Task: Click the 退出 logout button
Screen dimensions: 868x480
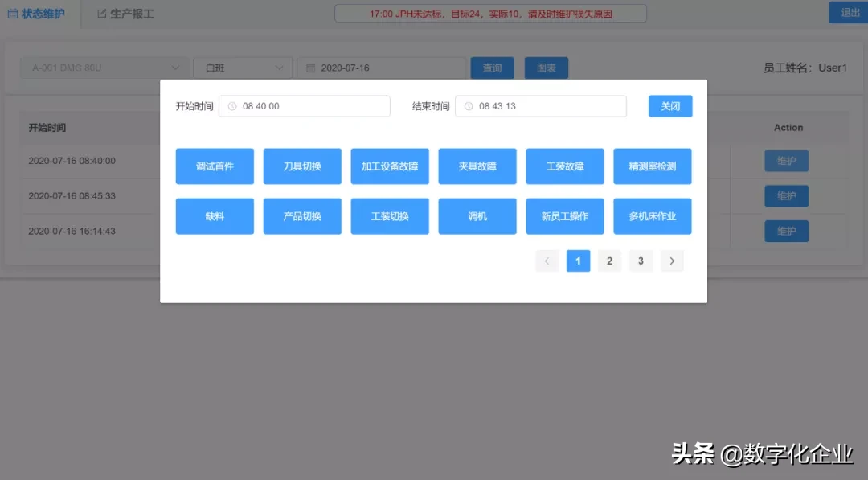Action: click(848, 12)
